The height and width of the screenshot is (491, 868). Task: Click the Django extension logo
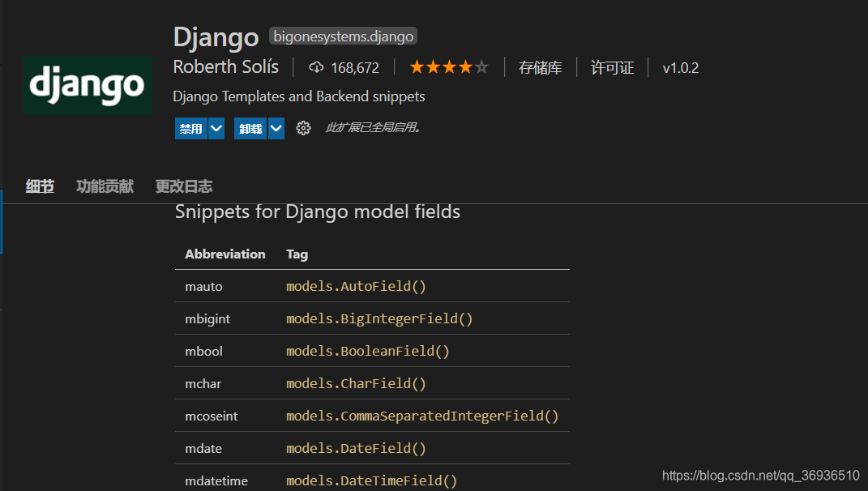(88, 85)
